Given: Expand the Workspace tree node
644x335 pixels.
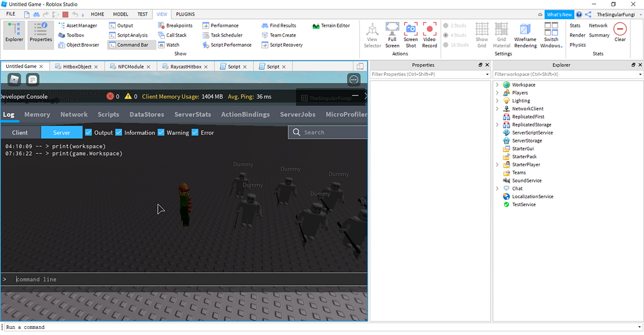Looking at the screenshot, I should pos(497,85).
